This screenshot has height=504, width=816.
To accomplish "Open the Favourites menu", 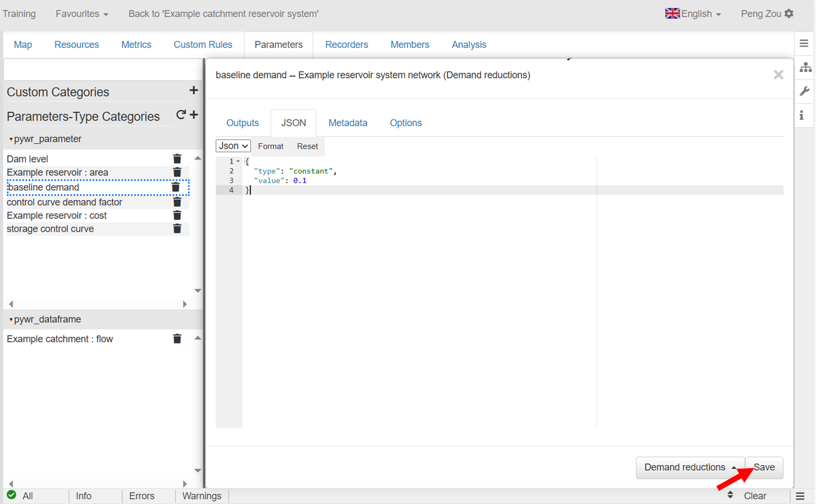I will (x=82, y=14).
